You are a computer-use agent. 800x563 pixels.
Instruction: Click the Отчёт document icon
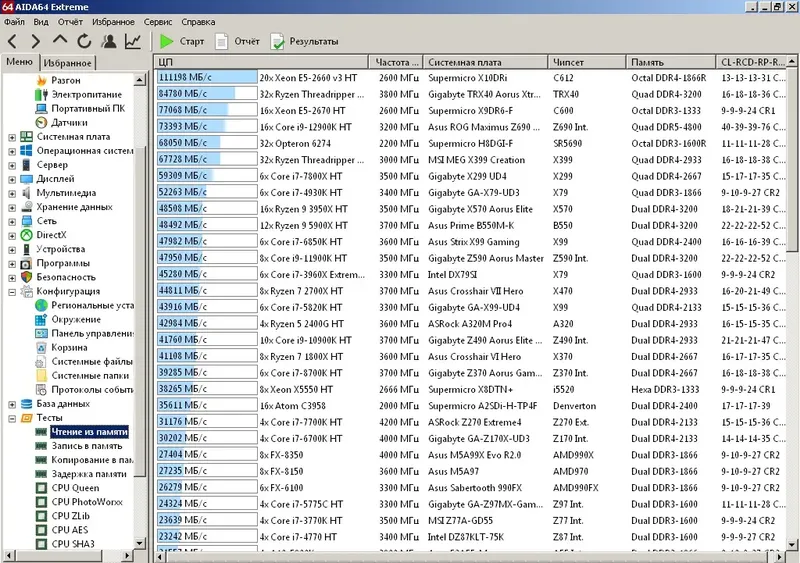[x=221, y=41]
